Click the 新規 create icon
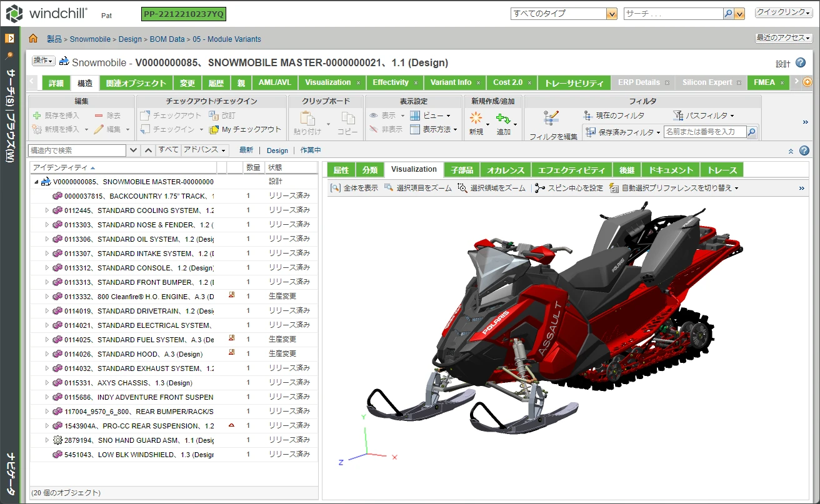Screen dimensions: 820x504 (476, 118)
